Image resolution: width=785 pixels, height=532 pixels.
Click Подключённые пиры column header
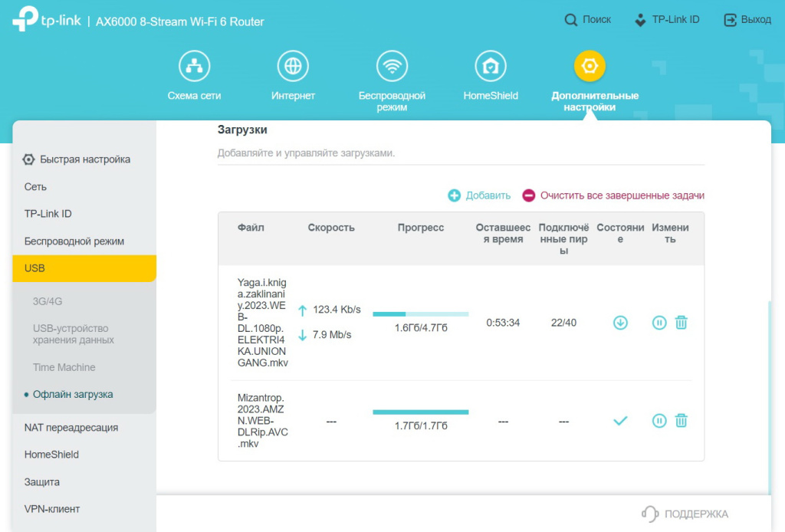(563, 238)
